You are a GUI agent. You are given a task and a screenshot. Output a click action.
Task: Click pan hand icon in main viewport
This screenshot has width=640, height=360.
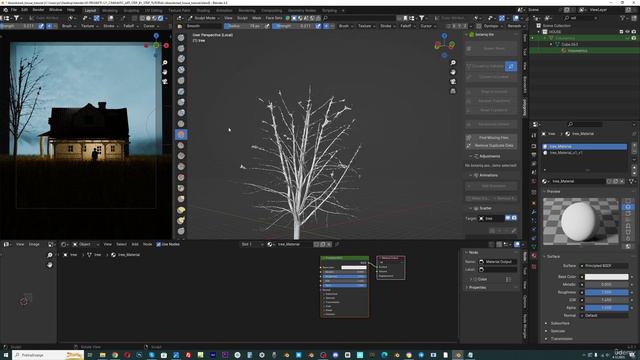point(453,72)
